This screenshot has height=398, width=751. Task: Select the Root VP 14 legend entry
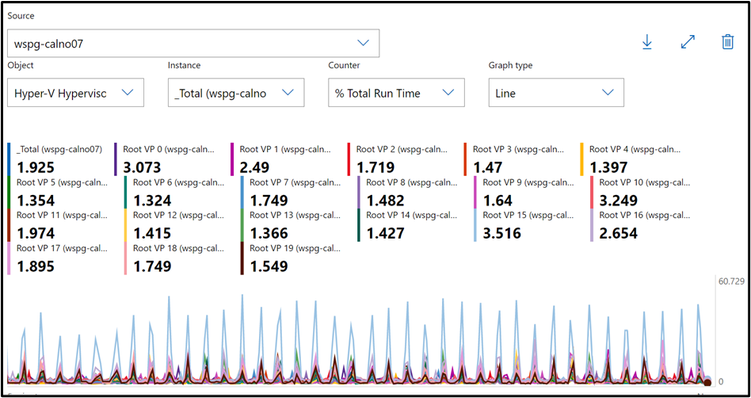[x=407, y=225]
